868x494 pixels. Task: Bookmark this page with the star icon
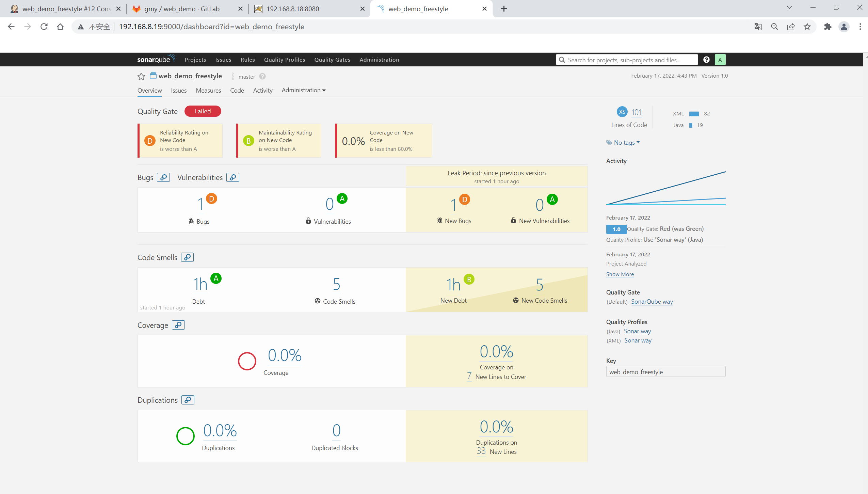(x=807, y=27)
